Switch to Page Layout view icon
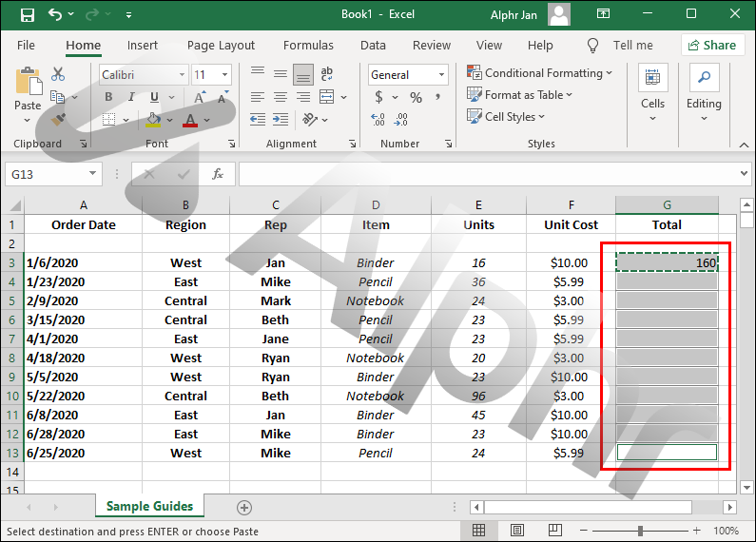 516,531
